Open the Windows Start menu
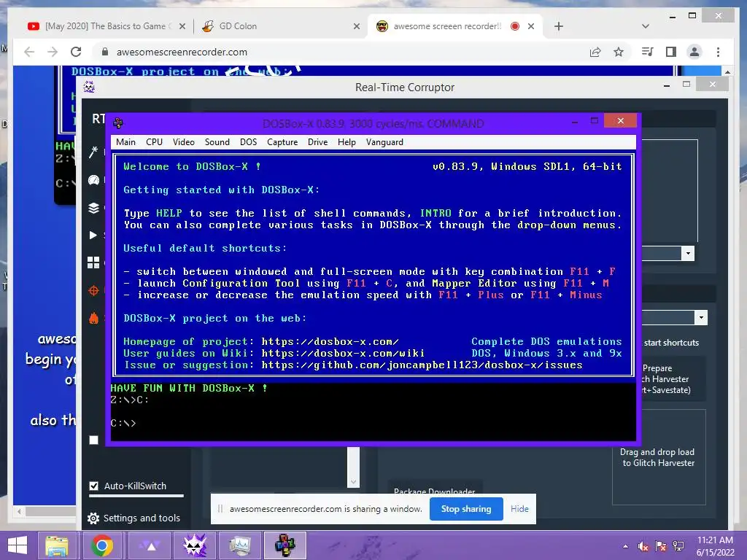The height and width of the screenshot is (560, 747). (x=18, y=545)
